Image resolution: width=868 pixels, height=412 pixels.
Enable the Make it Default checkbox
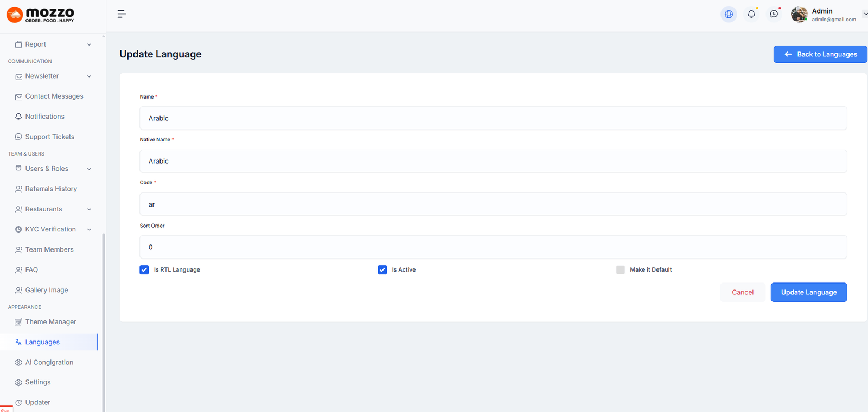[x=621, y=270]
